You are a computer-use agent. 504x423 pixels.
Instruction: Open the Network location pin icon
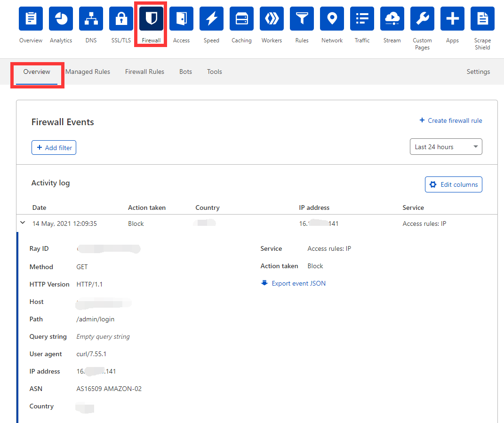pyautogui.click(x=332, y=19)
